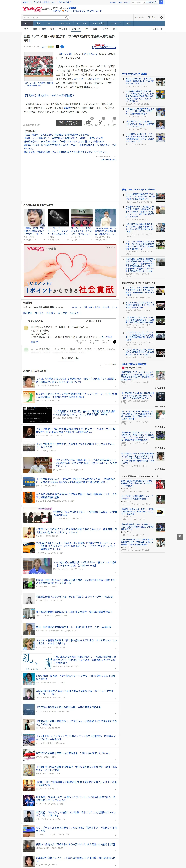Click the わかりやすい lightbulb reaction
This screenshot has height=868, width=186.
pos(100,122)
